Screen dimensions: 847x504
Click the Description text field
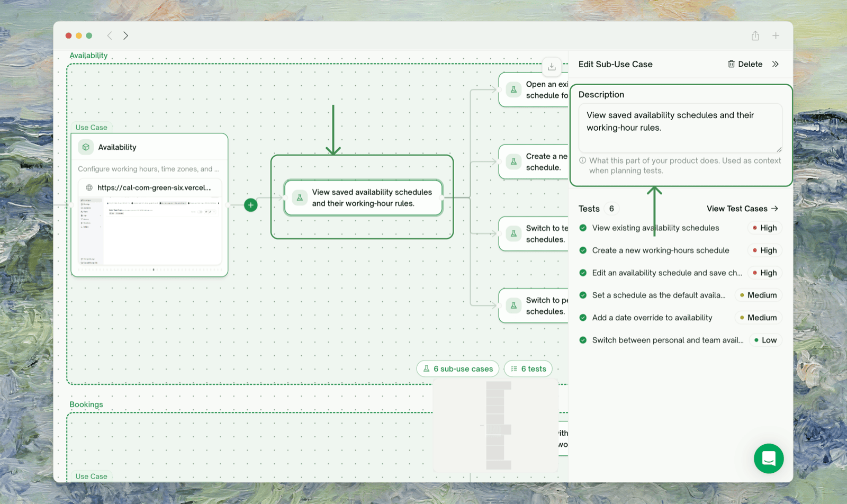click(680, 128)
